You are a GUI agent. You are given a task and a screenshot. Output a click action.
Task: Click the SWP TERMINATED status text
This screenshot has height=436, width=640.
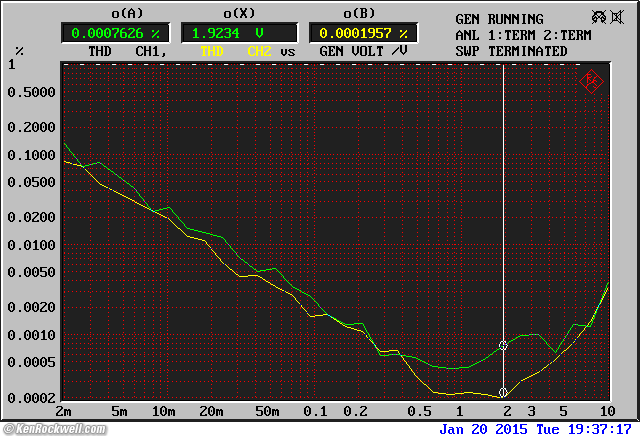(x=511, y=51)
